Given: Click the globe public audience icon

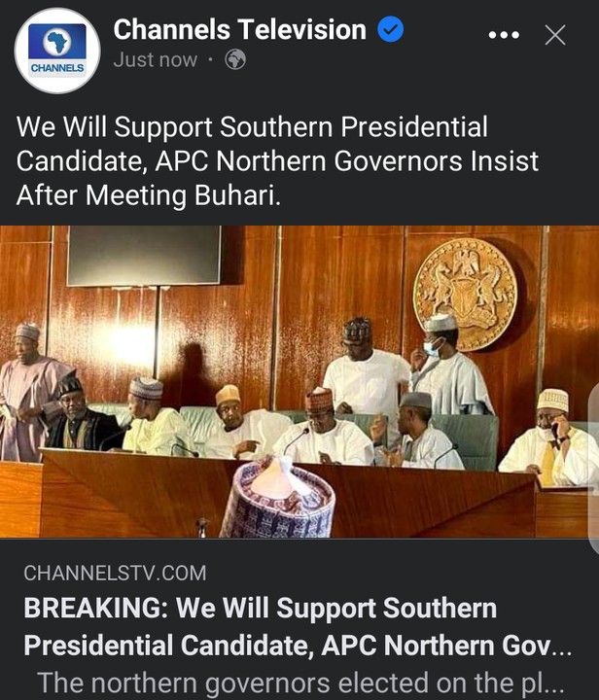Looking at the screenshot, I should [234, 60].
